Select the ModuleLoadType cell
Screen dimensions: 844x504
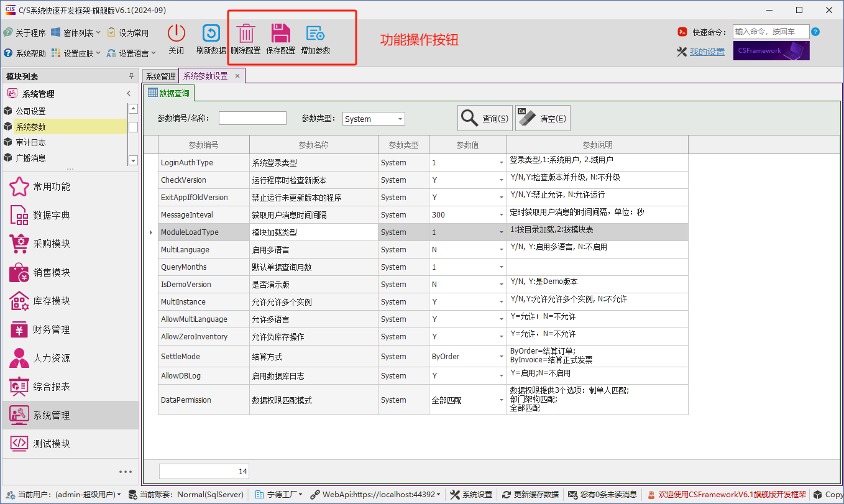pyautogui.click(x=204, y=232)
